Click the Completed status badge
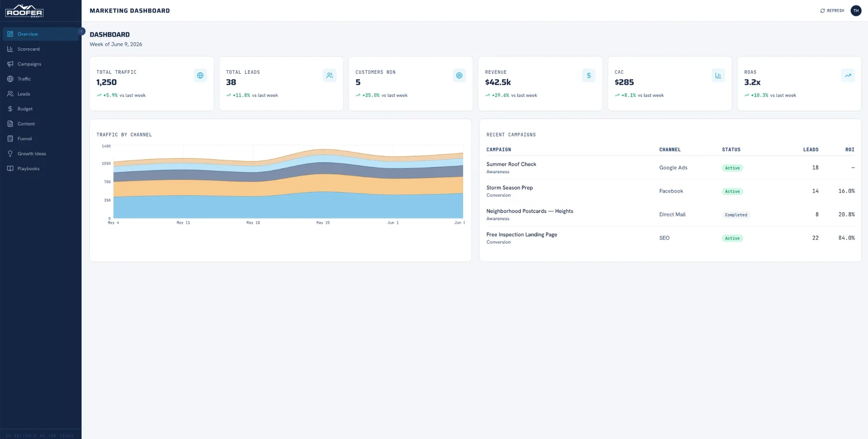This screenshot has height=439, width=868. click(x=736, y=215)
